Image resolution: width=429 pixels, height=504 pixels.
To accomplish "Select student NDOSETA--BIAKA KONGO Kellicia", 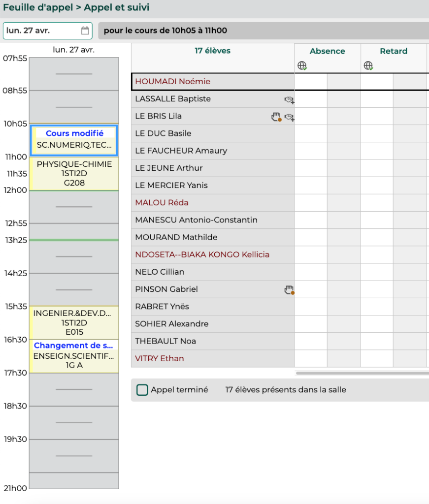I will 202,255.
